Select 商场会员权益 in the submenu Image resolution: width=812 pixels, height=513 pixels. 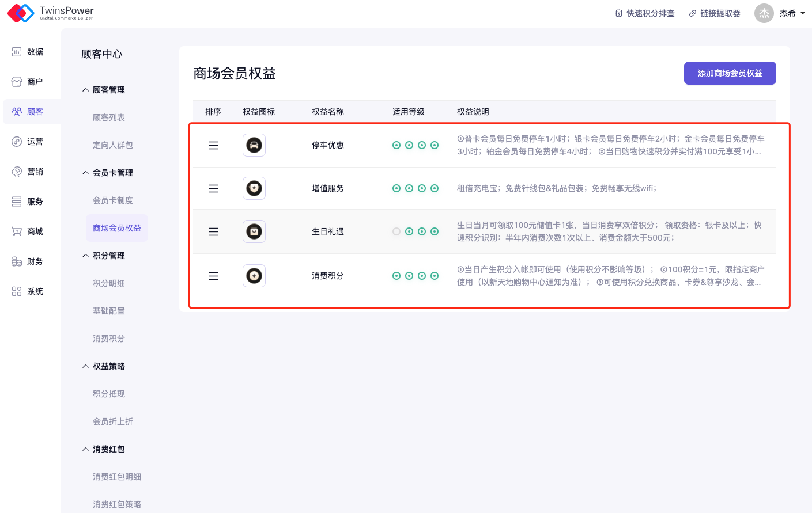(117, 228)
